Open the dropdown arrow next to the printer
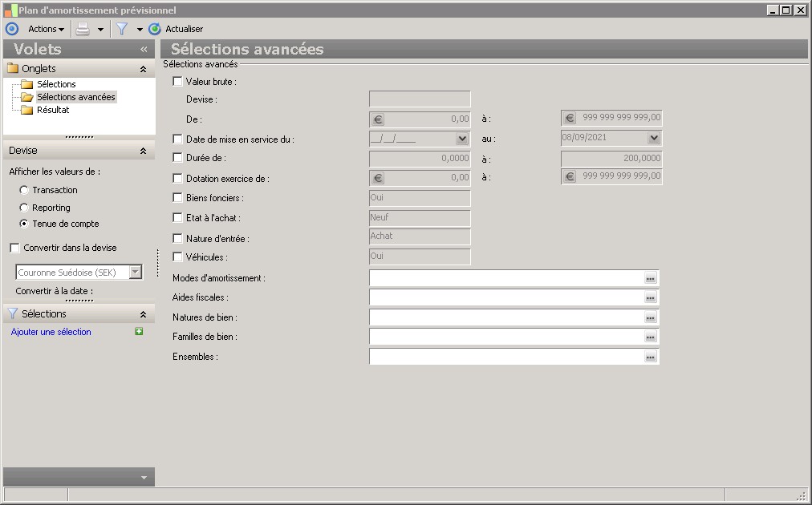 point(100,30)
